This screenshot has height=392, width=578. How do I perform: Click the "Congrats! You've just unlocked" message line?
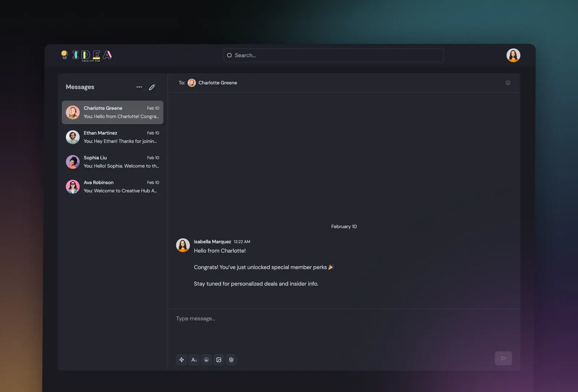click(264, 267)
